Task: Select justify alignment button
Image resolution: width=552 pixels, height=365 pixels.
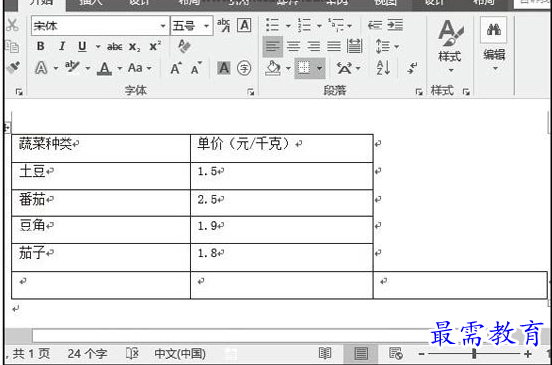Action: (x=334, y=46)
